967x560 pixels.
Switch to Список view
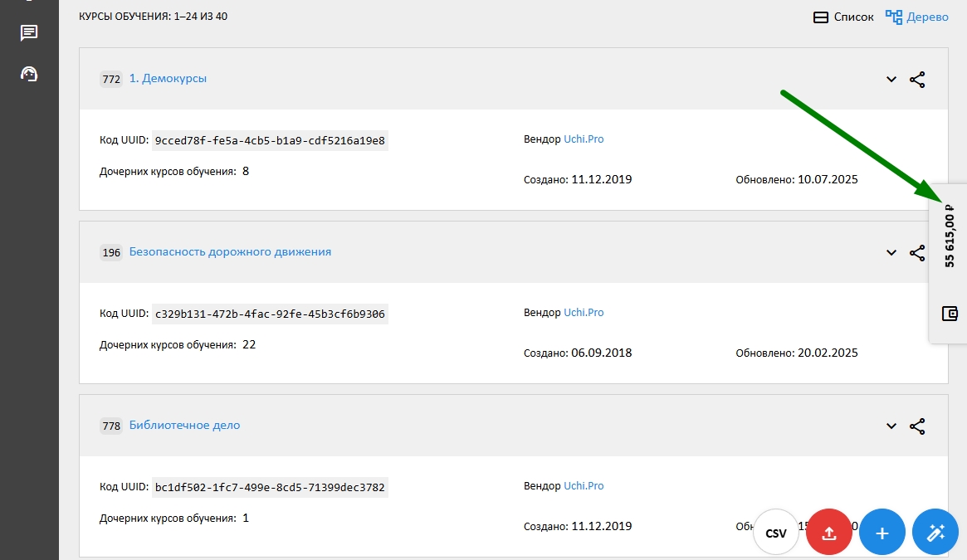pos(843,17)
